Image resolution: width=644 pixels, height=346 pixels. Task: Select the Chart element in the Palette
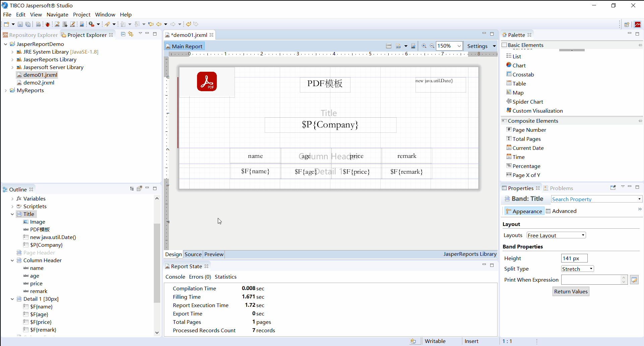pyautogui.click(x=519, y=65)
